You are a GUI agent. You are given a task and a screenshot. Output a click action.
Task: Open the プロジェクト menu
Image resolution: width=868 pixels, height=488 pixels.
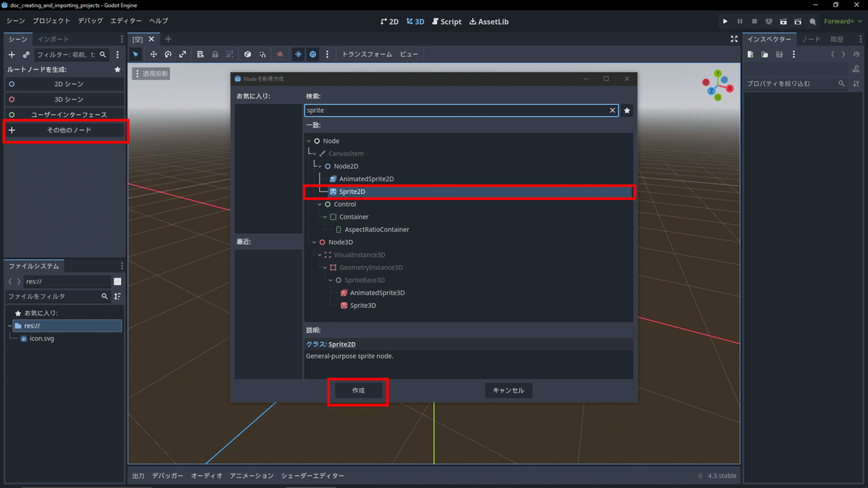click(x=51, y=22)
